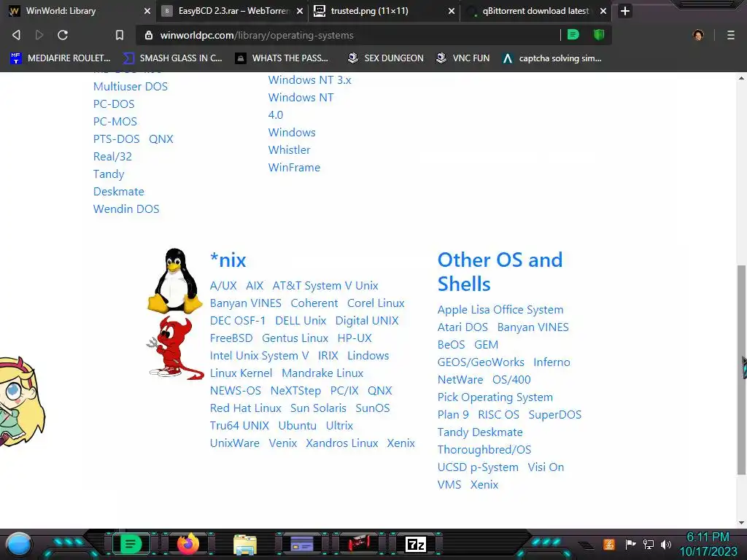Open the *nix category heading link
Image resolution: width=747 pixels, height=560 pixels.
228,260
